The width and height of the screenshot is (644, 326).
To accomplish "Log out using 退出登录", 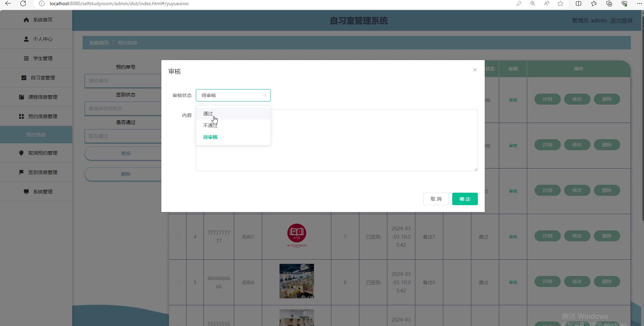I will (x=621, y=21).
